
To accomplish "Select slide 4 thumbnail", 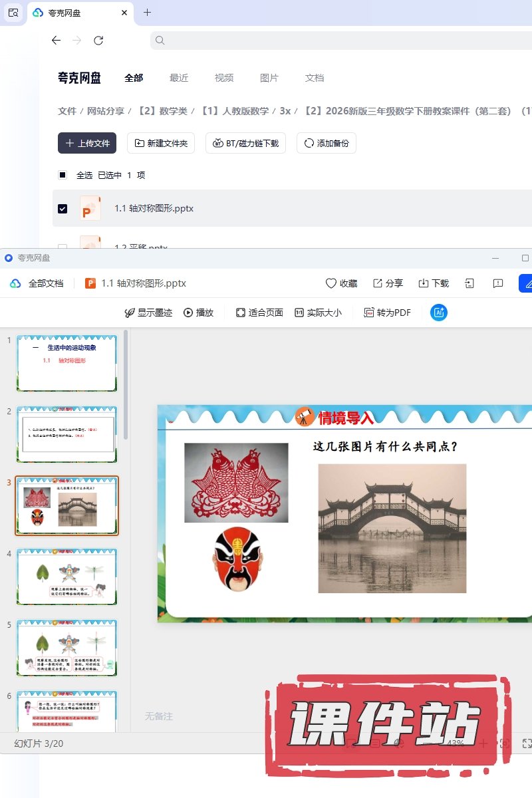I will [66, 577].
